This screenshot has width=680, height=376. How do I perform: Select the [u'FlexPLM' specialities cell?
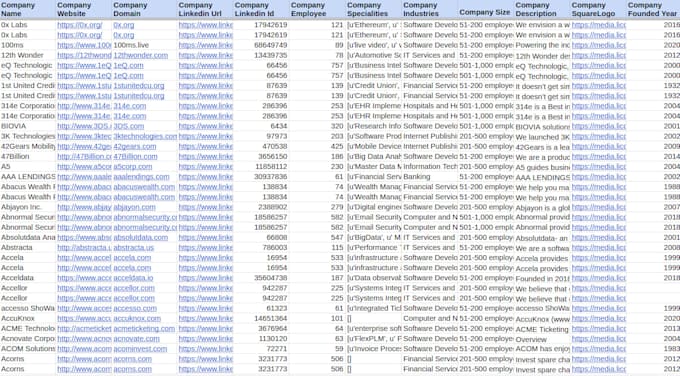pos(374,339)
